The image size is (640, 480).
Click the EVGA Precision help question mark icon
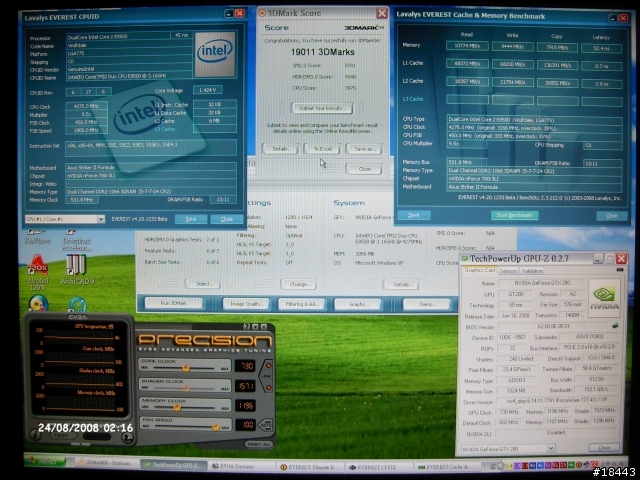tap(246, 327)
